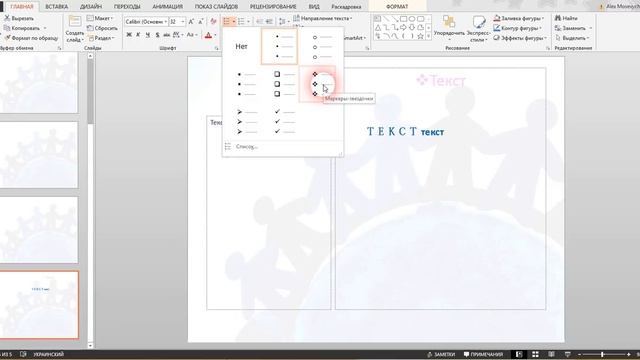Open the Select (Выделить) dropdown
This screenshot has width=640, height=360.
(572, 38)
